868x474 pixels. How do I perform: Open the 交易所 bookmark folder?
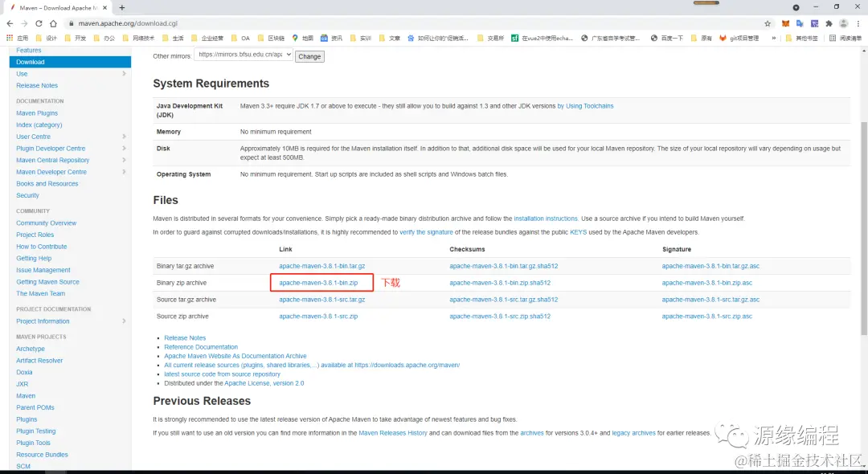[x=490, y=39]
